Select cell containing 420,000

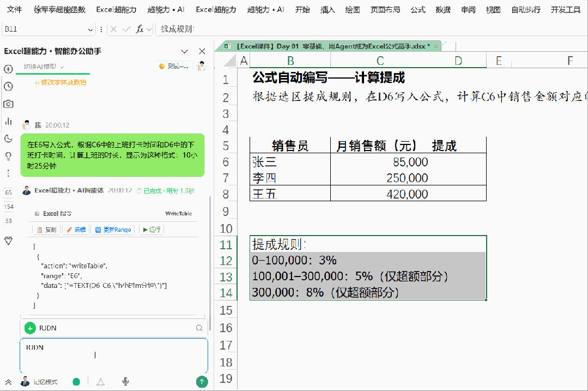(380, 194)
